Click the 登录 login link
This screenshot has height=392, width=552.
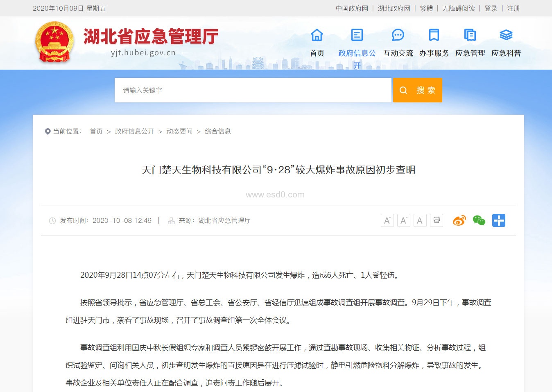[491, 9]
